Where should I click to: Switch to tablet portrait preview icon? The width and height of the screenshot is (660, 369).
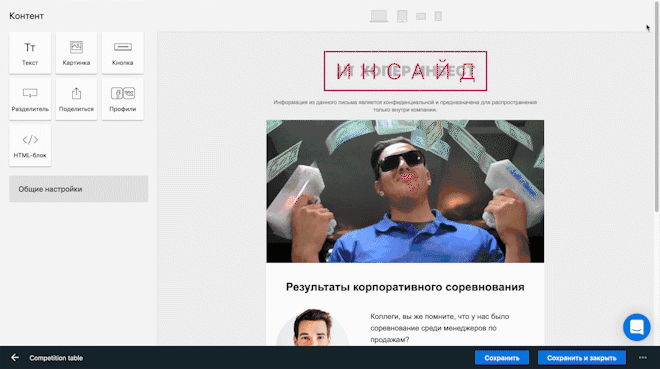(x=402, y=16)
